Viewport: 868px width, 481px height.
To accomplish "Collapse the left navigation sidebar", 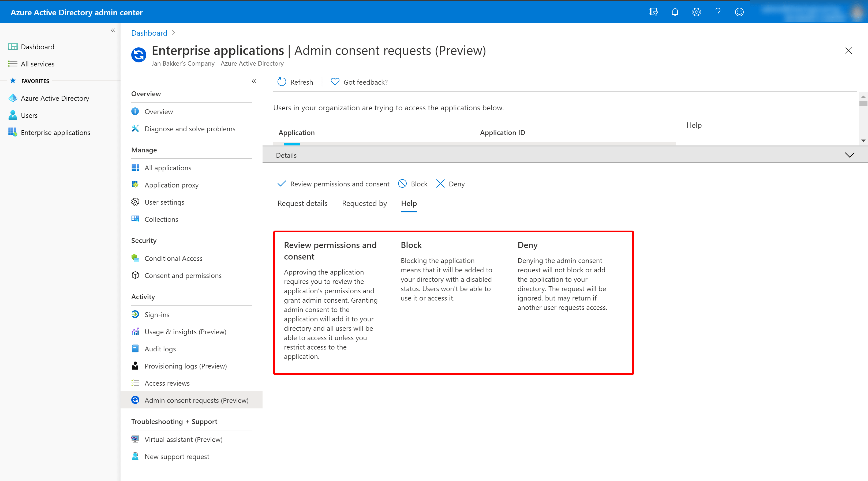I will pyautogui.click(x=113, y=30).
